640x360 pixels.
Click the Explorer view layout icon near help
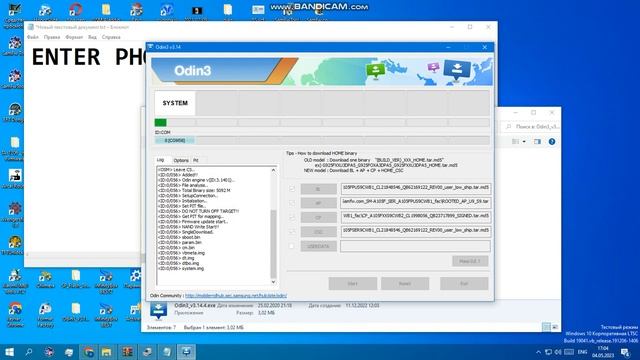pos(516,142)
